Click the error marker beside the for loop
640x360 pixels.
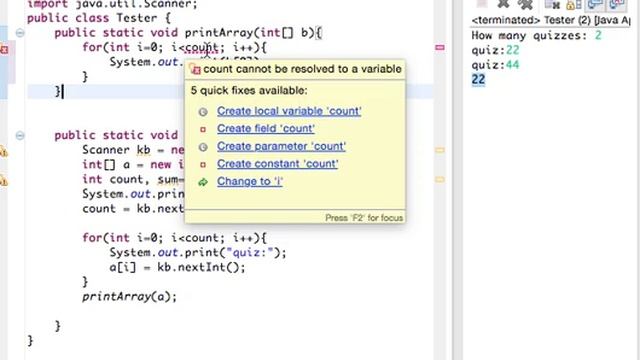pos(4,49)
